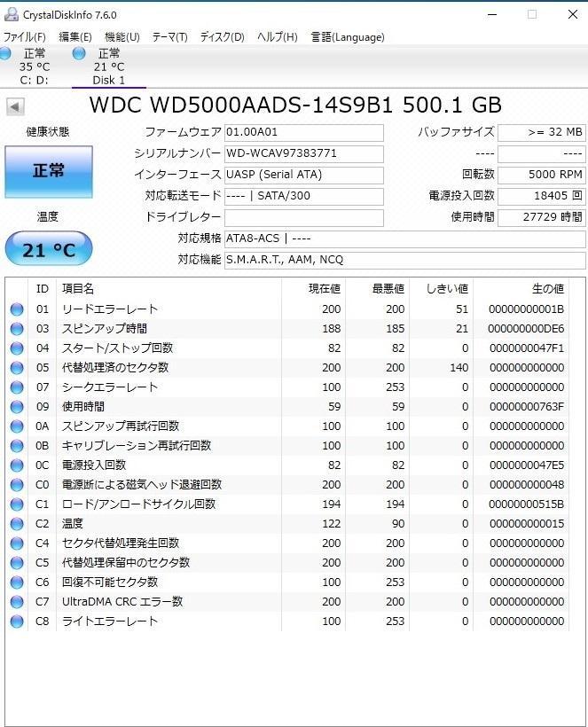Viewport: 588px width, 727px height.
Task: Click status orb for C0 電源断による磁気ヘッド退避回数
Action: 17,484
